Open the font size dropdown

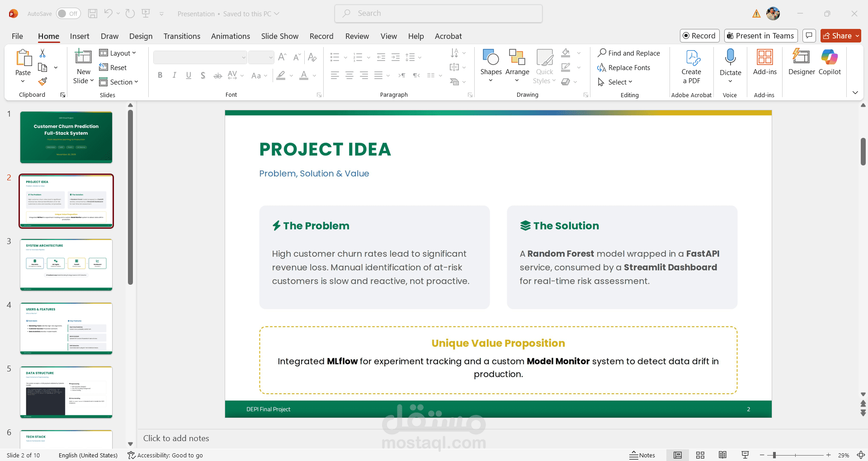(270, 57)
